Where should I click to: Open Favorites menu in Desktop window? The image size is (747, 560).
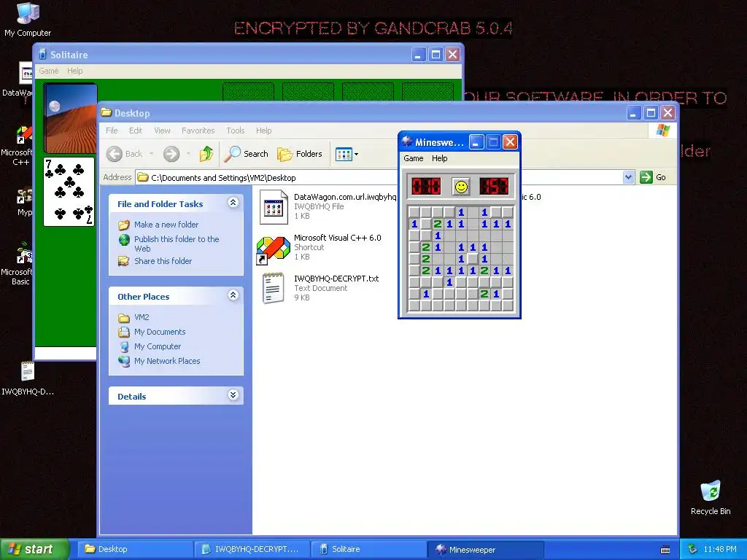198,131
